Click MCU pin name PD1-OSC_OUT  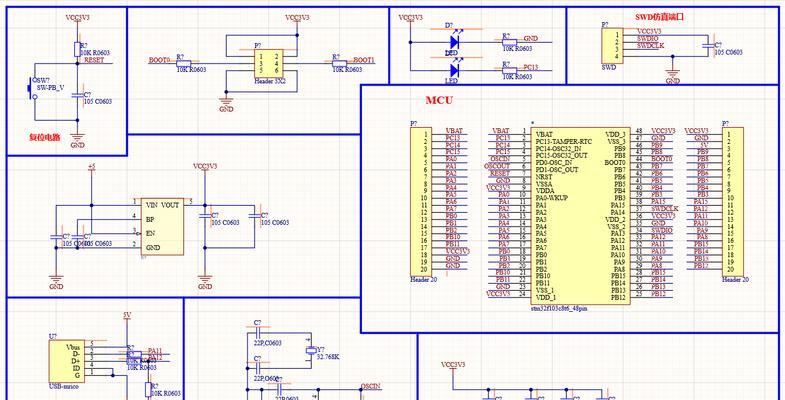click(557, 170)
